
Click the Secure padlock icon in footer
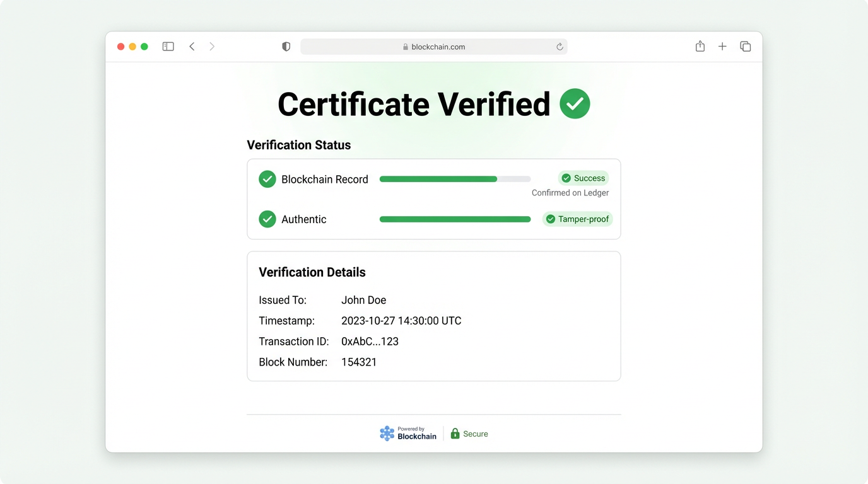pyautogui.click(x=455, y=433)
